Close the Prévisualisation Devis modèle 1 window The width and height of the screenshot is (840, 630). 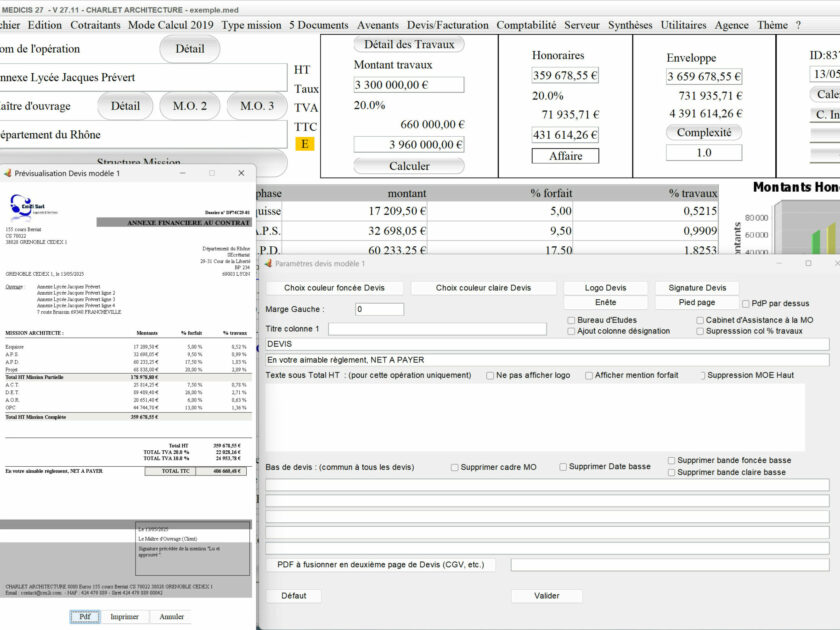(x=241, y=173)
